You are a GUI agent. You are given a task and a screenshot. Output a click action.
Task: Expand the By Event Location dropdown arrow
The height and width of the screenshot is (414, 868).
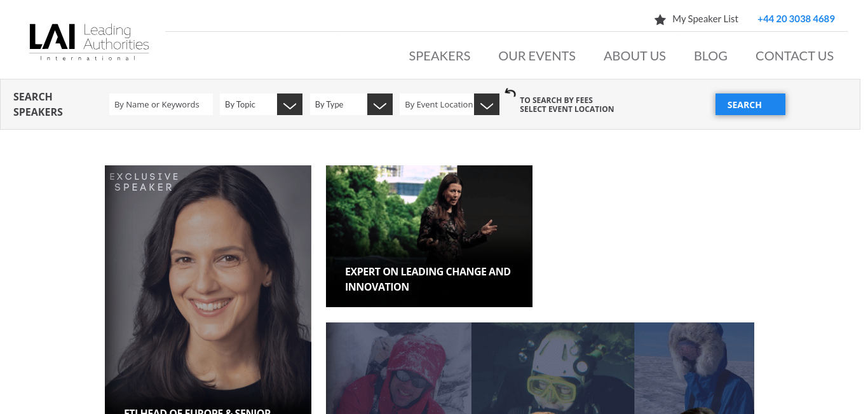(487, 105)
